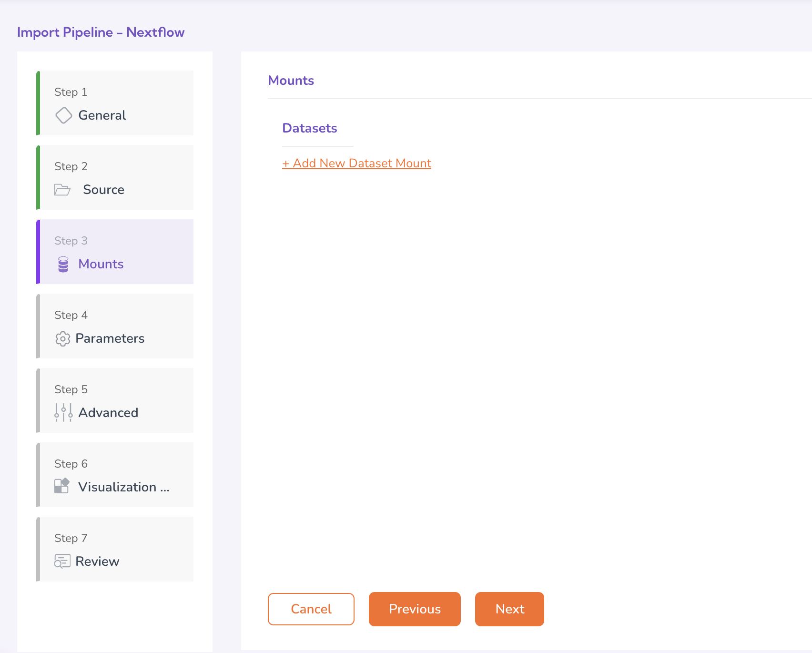Click the folder icon beside Source

[62, 190]
